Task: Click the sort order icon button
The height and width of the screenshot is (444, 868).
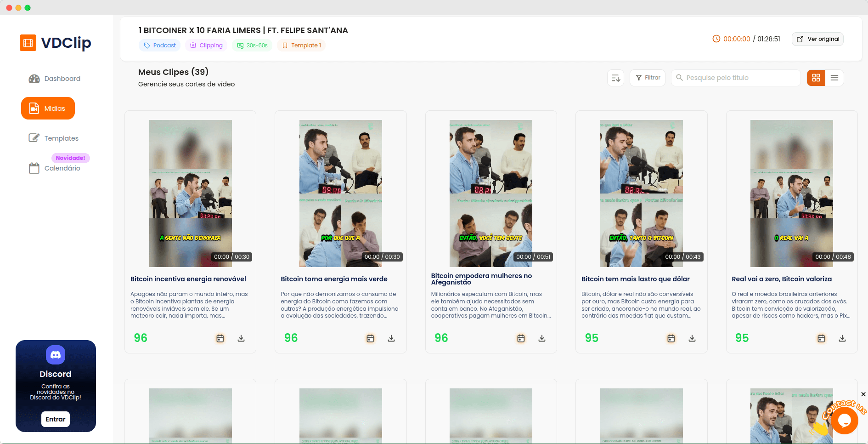Action: tap(615, 78)
